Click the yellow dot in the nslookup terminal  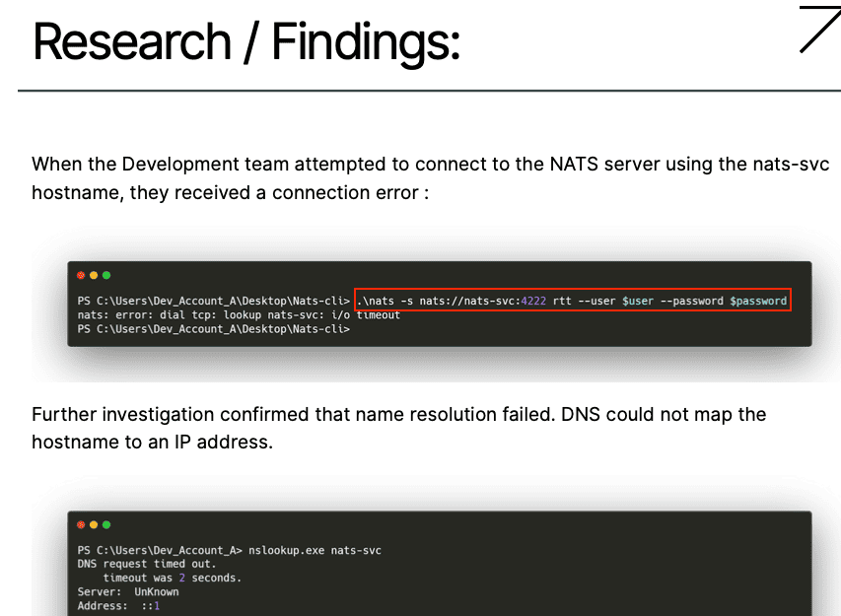pyautogui.click(x=94, y=524)
